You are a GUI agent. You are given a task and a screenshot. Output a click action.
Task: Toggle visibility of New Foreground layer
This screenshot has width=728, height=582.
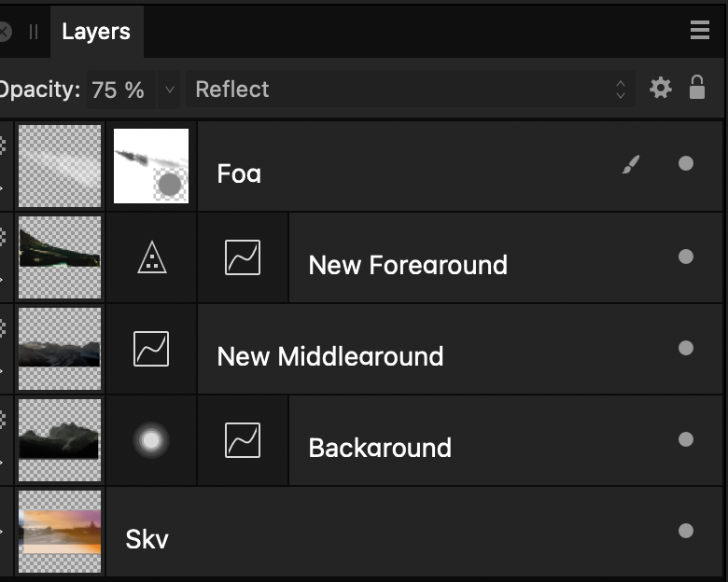coord(686,256)
